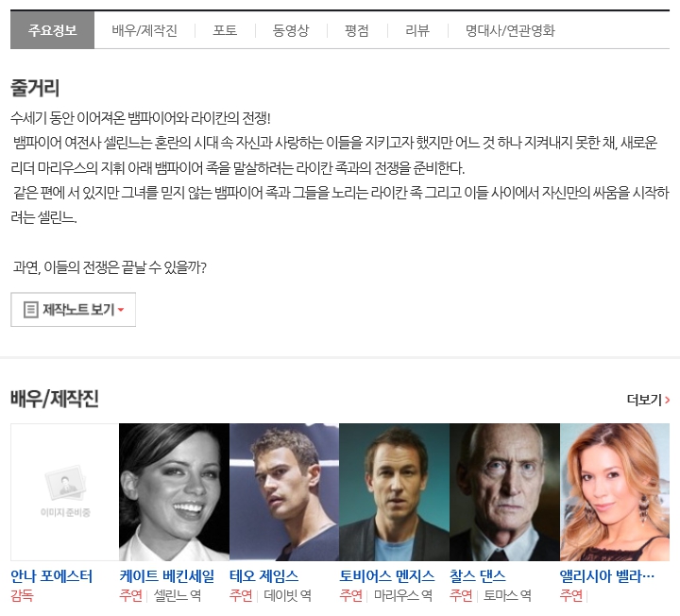
Task: Switch to 명대사/연관영화 tab
Action: coord(510,30)
